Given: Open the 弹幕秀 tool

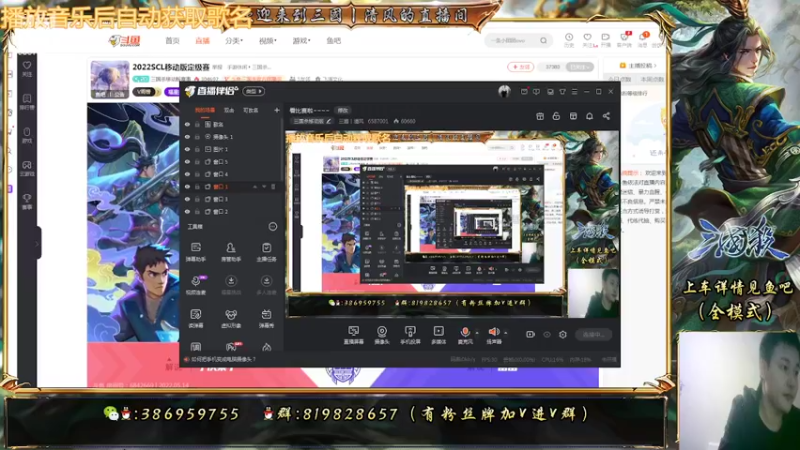Looking at the screenshot, I should coord(266,318).
